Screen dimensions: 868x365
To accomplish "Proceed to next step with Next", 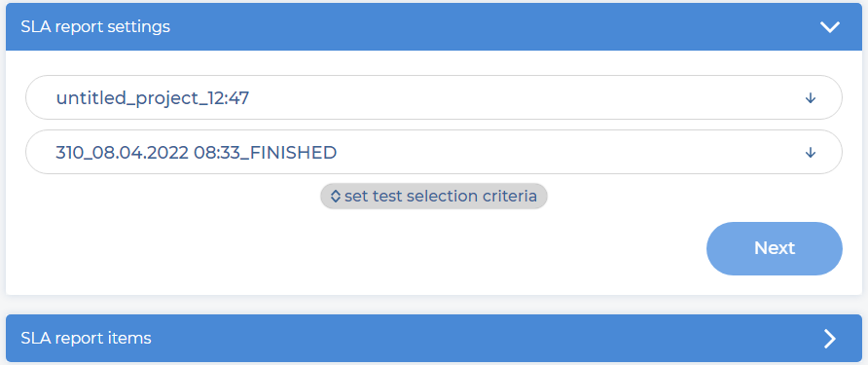I will (775, 249).
